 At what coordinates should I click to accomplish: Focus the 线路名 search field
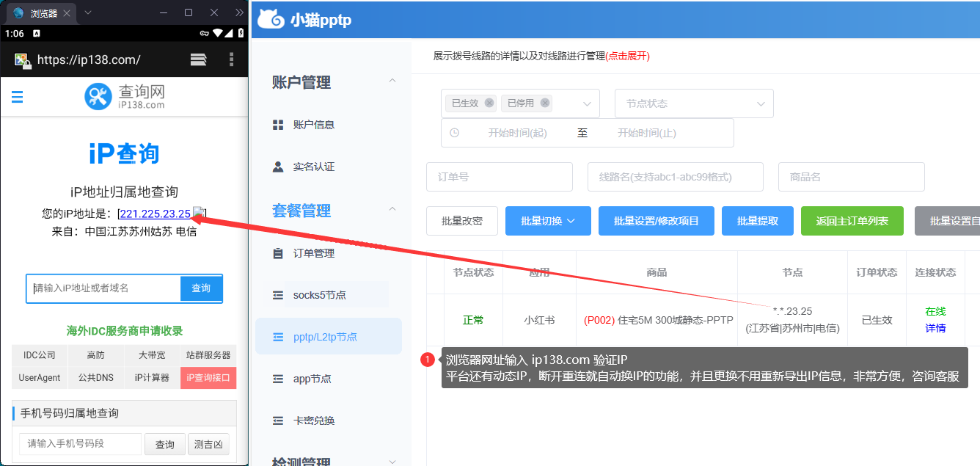(x=676, y=177)
